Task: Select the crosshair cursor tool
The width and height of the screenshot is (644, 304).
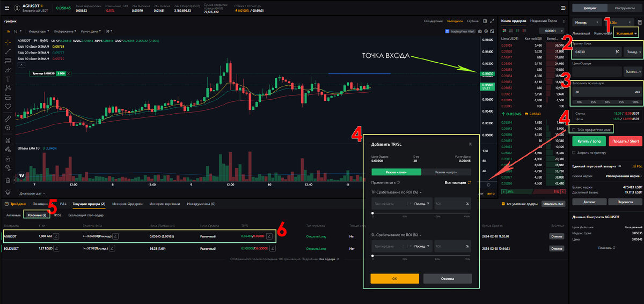Action: [8, 42]
